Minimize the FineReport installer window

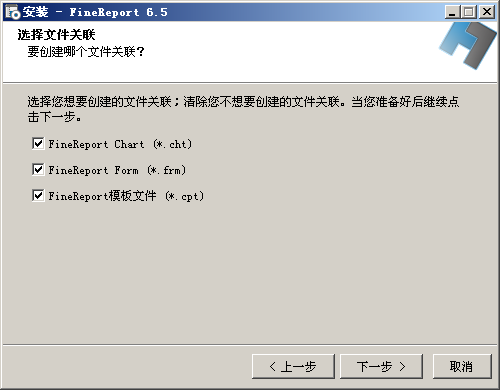[x=452, y=12]
